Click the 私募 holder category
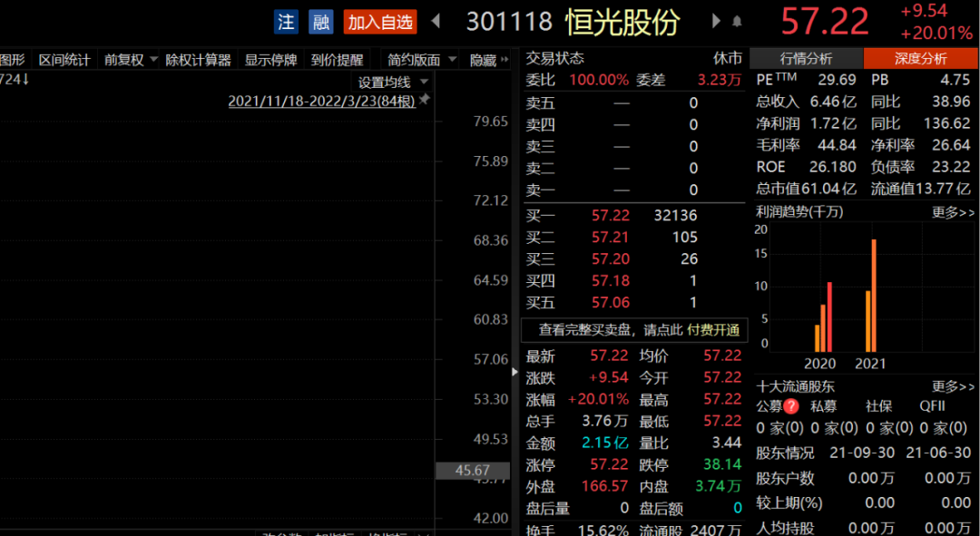Screen dimensions: 980x536 [x=824, y=406]
